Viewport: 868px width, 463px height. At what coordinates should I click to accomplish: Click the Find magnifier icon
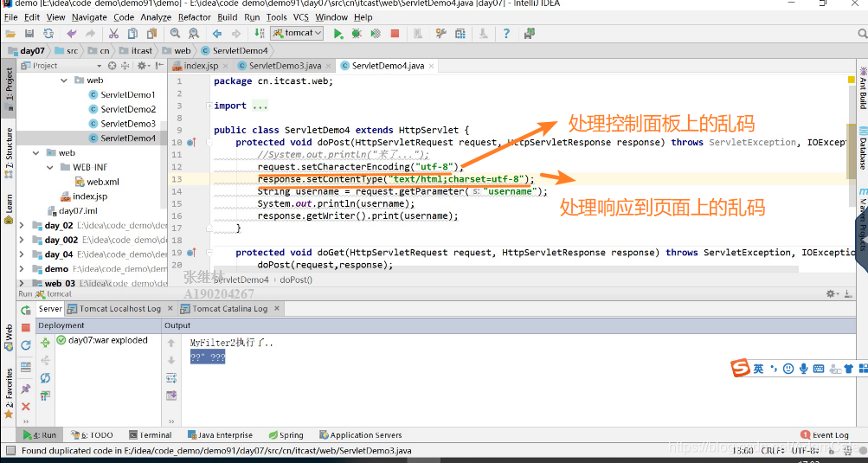click(175, 34)
